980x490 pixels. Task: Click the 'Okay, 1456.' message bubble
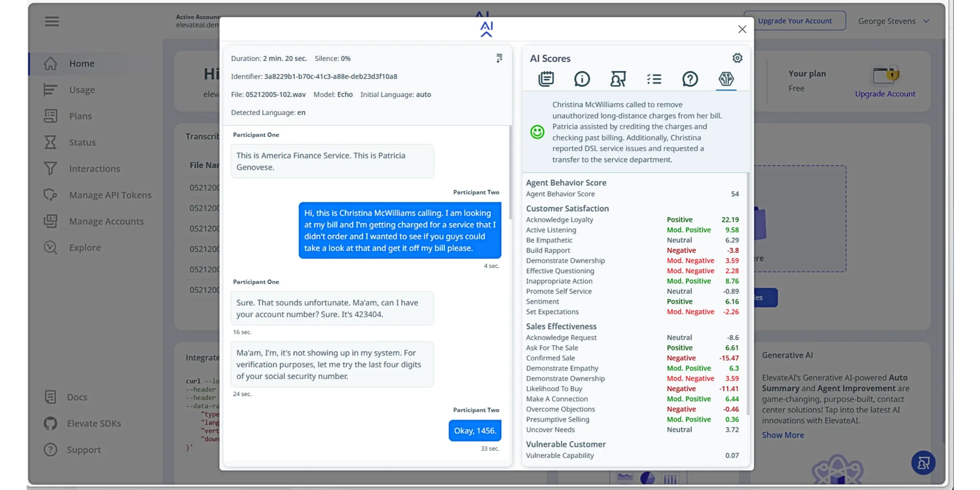[475, 431]
